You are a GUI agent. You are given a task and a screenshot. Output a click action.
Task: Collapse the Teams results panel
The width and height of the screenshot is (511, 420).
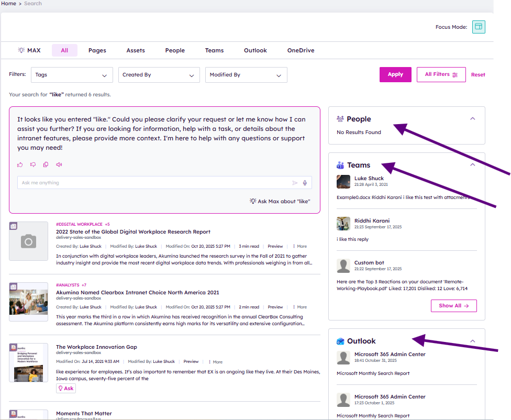(x=472, y=165)
